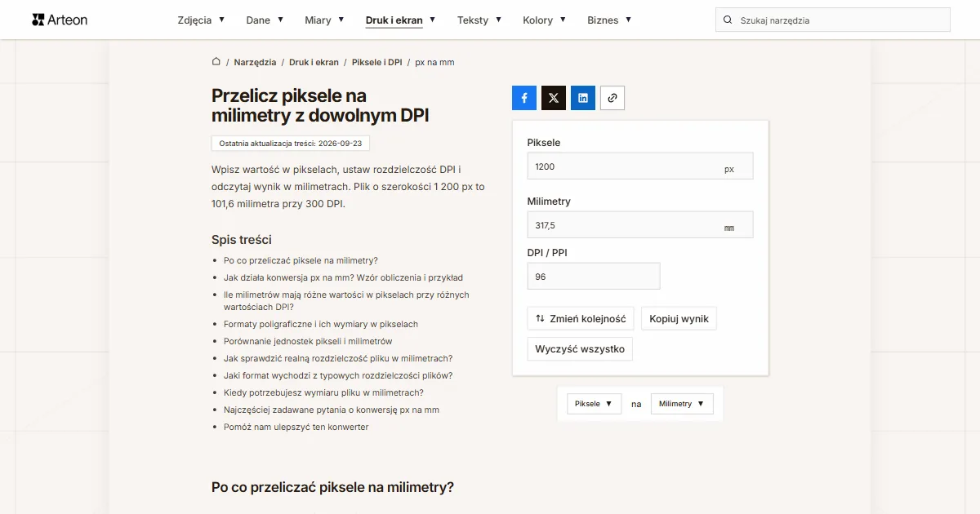The height and width of the screenshot is (514, 980).
Task: Click the search magnifier icon
Action: 727,20
